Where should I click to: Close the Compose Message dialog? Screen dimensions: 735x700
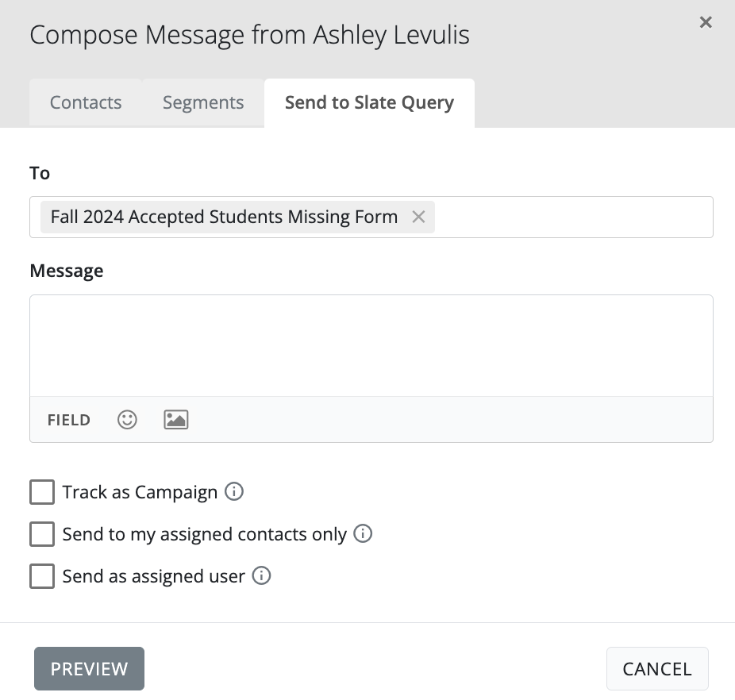705,23
